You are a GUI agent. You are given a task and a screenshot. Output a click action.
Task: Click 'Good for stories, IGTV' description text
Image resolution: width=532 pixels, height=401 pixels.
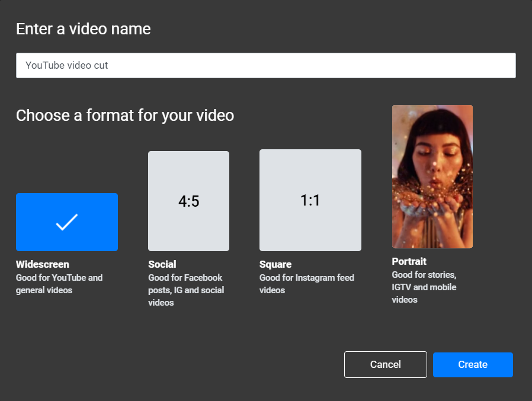[424, 287]
